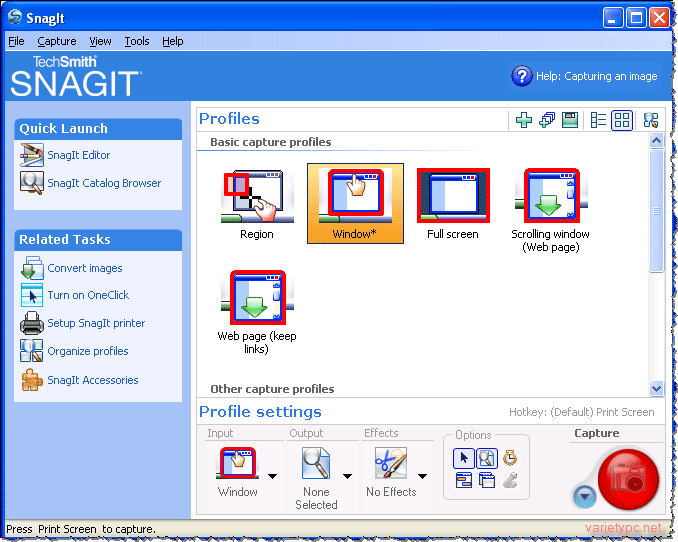Switch profiles to thumbnail grid view
The height and width of the screenshot is (542, 678).
[622, 120]
